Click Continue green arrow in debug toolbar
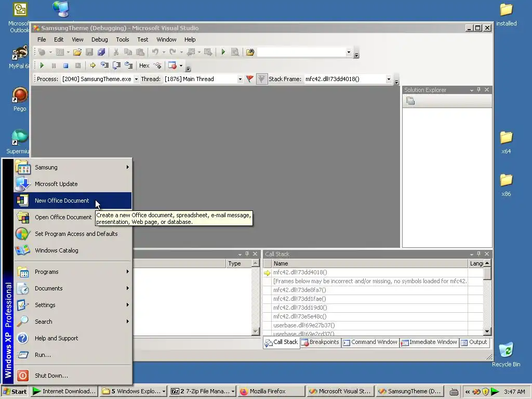 coord(42,65)
